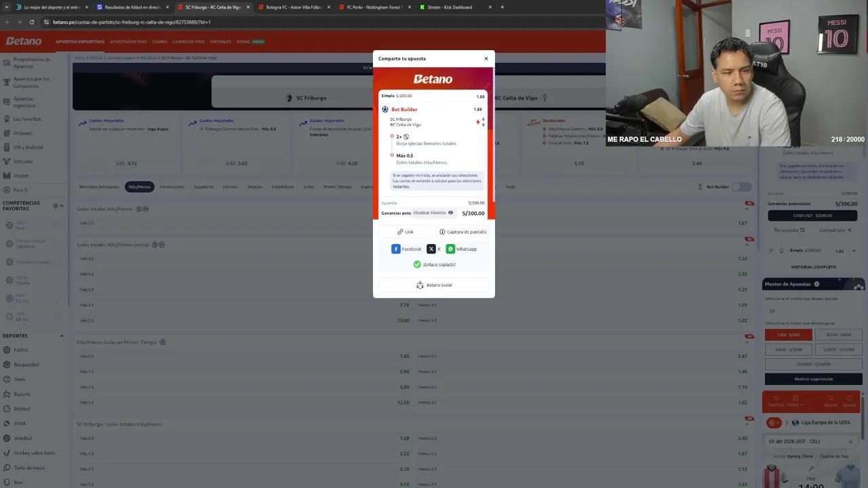Viewport: 868px width, 488px height.
Task: Share the bet on X
Action: pyautogui.click(x=433, y=249)
